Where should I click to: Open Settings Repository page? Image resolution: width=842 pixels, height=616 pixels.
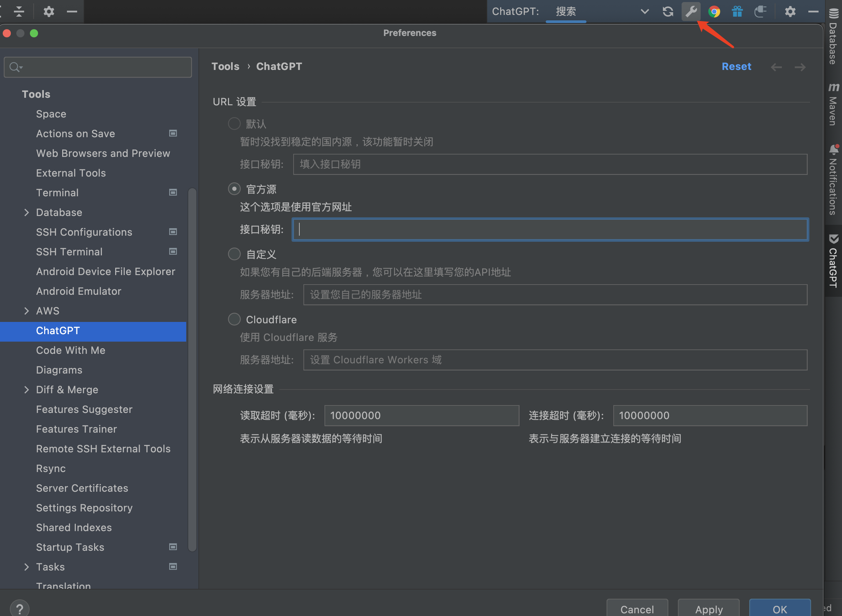(x=84, y=508)
